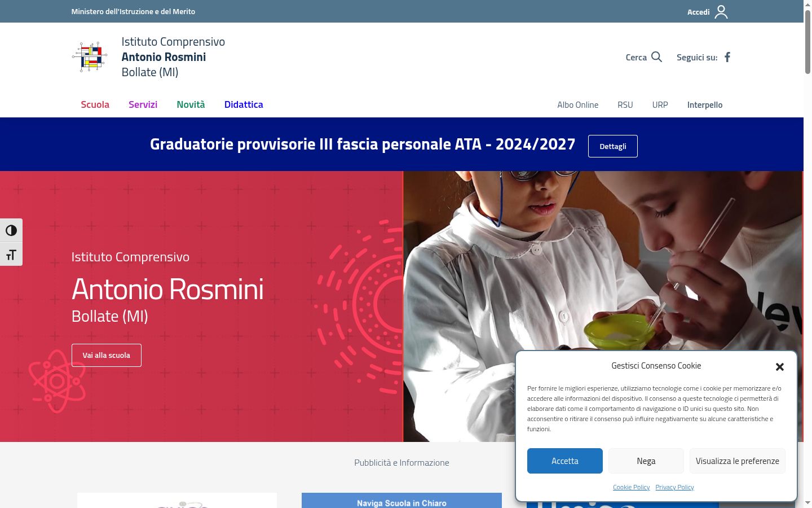Open the Privacy Policy link

click(x=674, y=487)
